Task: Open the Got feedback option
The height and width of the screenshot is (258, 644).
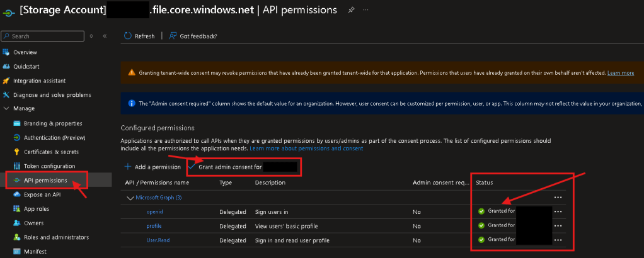Action: (x=193, y=36)
